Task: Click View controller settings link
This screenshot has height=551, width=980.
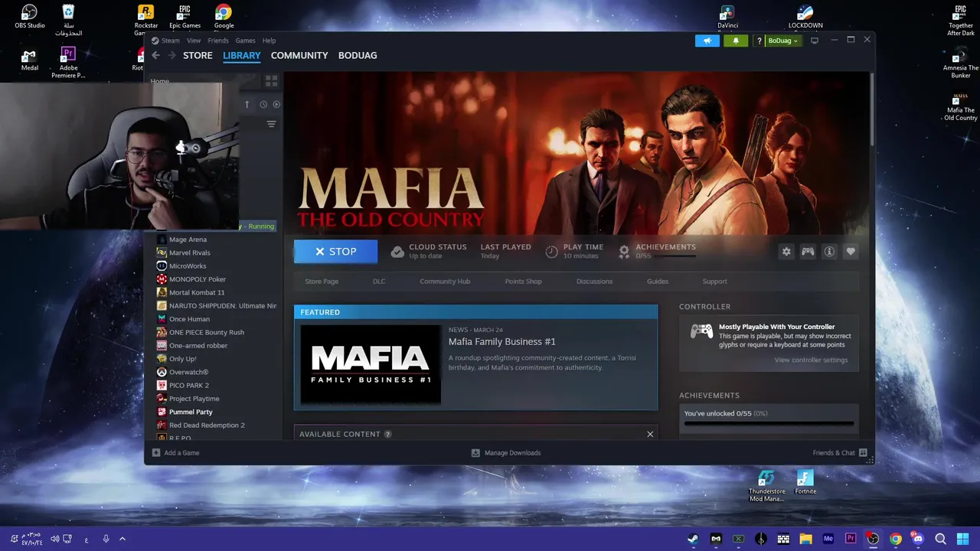Action: (811, 360)
